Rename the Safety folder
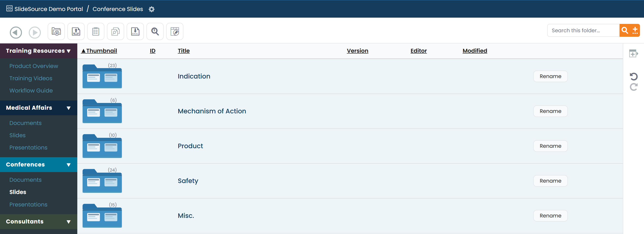The image size is (644, 234). (x=551, y=181)
